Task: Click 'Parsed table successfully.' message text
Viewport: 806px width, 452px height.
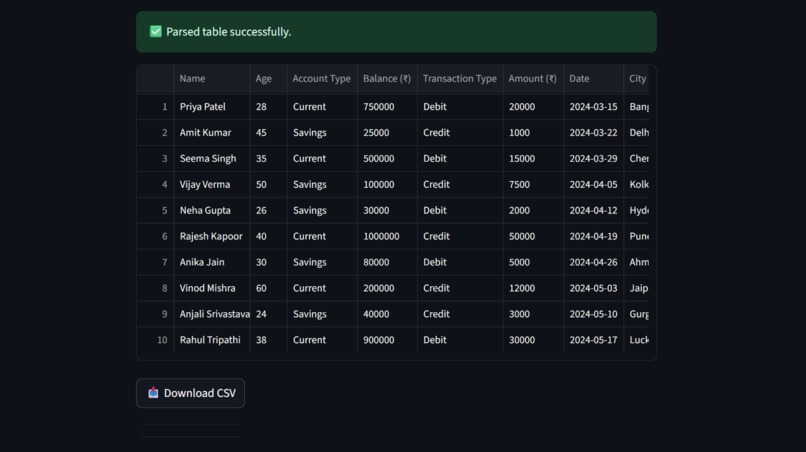Action: (x=228, y=32)
